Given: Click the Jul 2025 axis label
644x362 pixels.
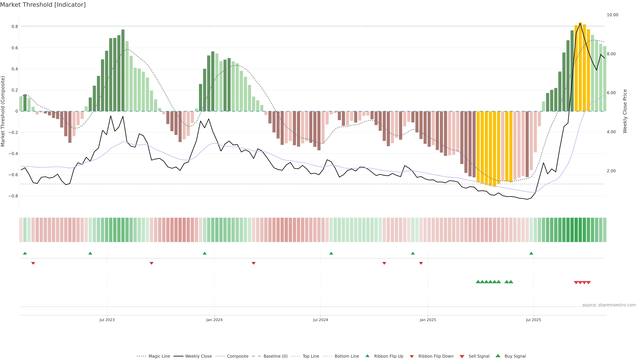Looking at the screenshot, I should click(x=533, y=320).
